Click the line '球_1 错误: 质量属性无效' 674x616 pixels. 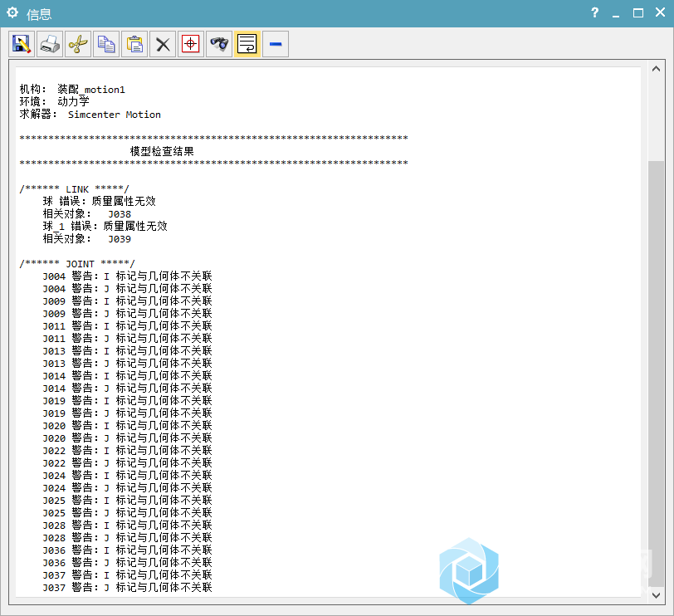click(x=105, y=226)
